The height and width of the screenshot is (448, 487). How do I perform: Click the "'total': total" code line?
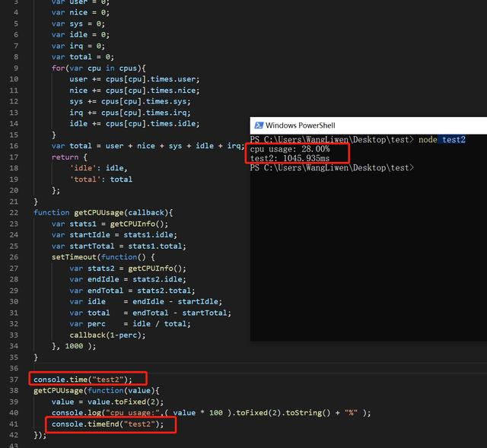click(x=100, y=180)
